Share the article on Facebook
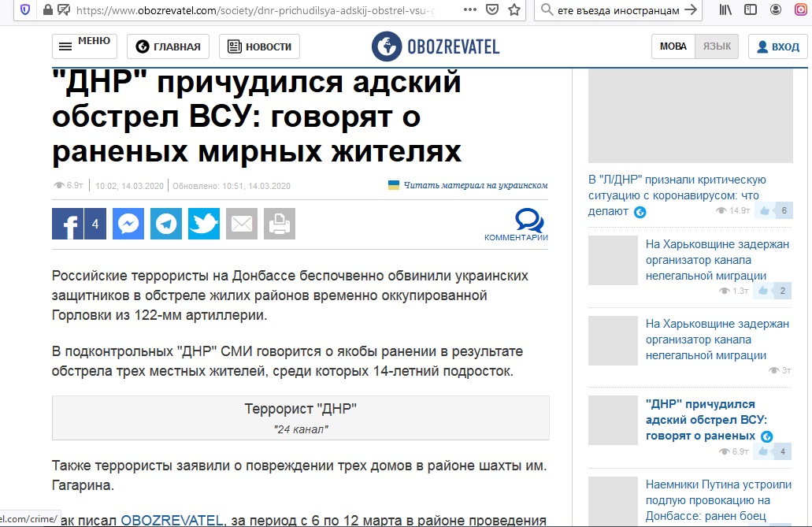 coord(67,224)
